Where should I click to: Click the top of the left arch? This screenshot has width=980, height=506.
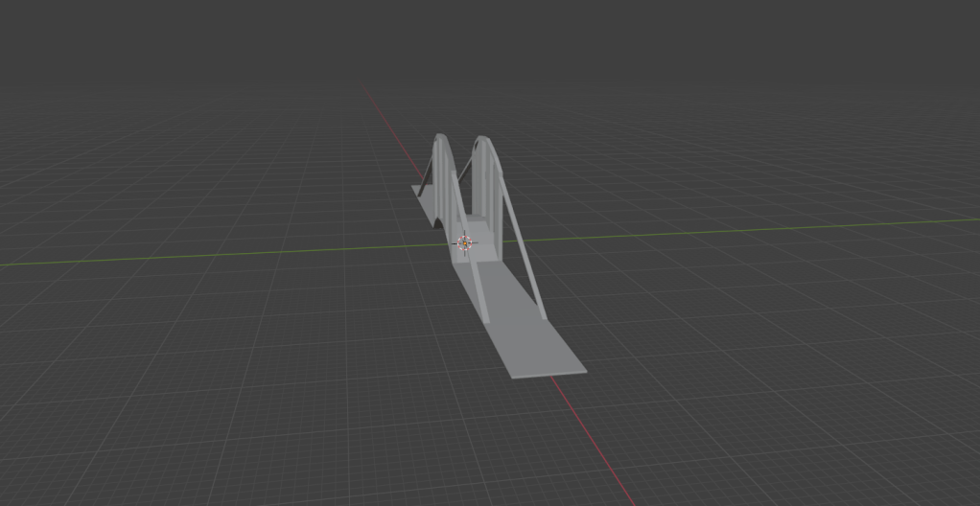click(440, 137)
